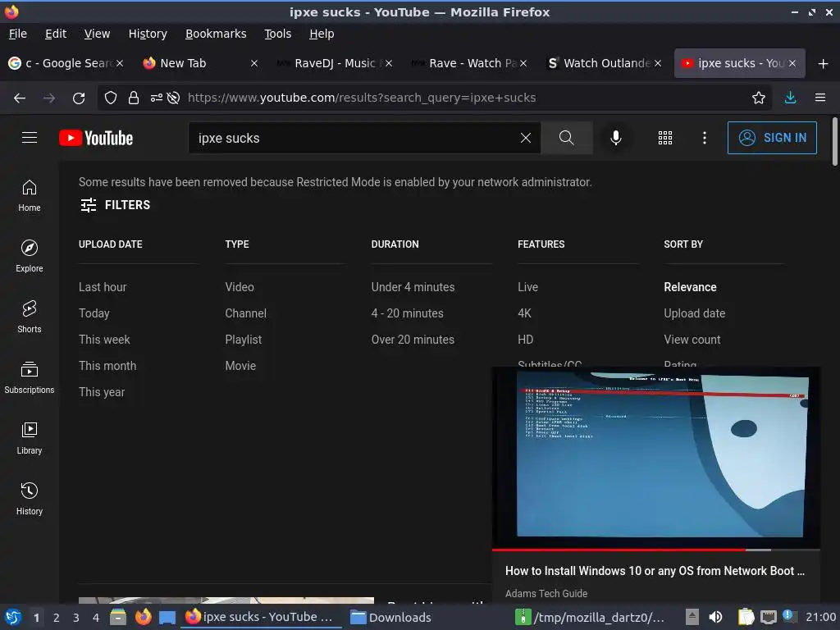Select Relevance sort option
The width and height of the screenshot is (840, 630).
[690, 287]
